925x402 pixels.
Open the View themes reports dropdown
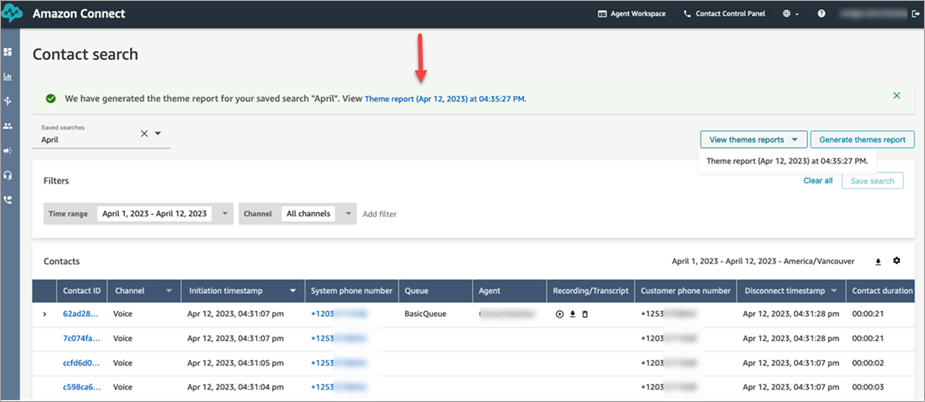[x=753, y=140]
